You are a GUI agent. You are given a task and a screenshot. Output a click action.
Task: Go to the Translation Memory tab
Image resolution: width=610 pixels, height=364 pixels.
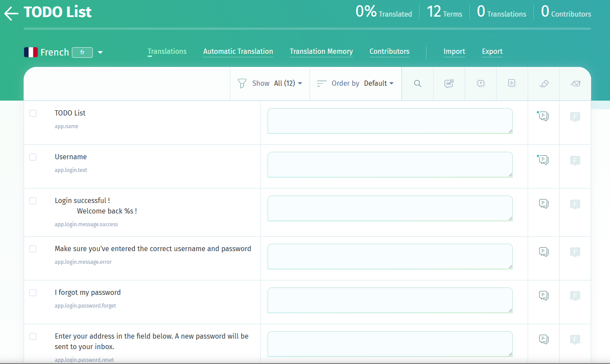[321, 52]
